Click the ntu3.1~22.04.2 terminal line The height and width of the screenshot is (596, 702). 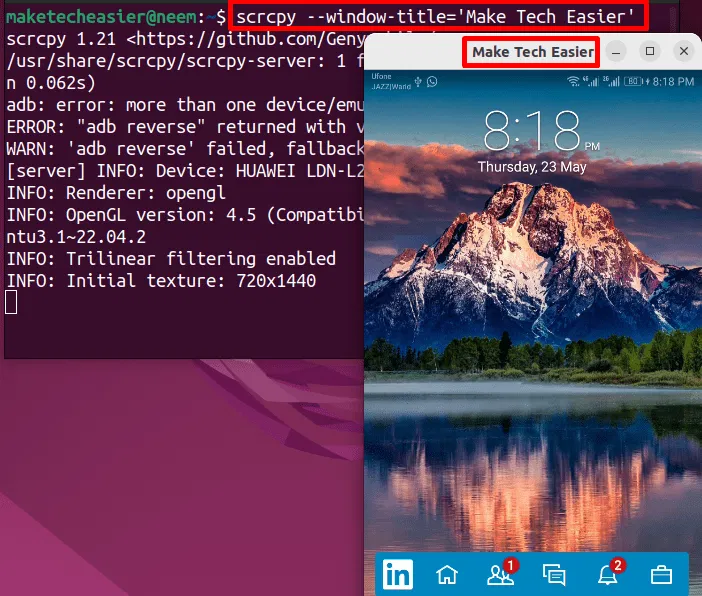tap(76, 237)
